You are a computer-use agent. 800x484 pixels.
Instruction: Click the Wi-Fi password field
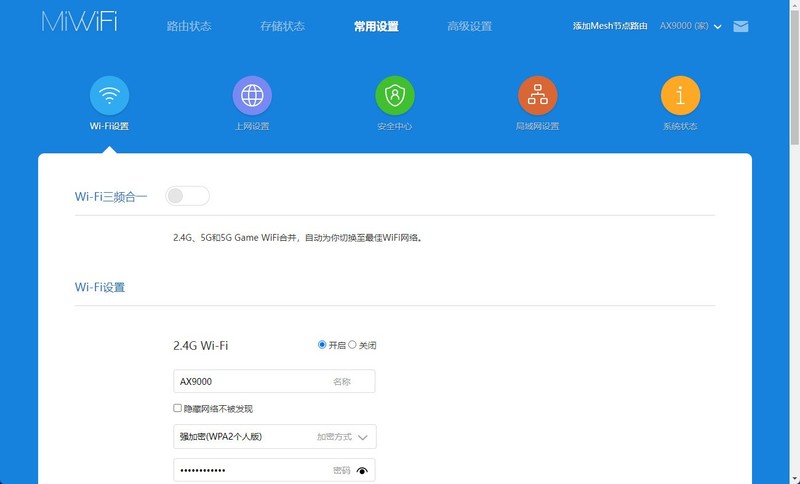[x=274, y=470]
